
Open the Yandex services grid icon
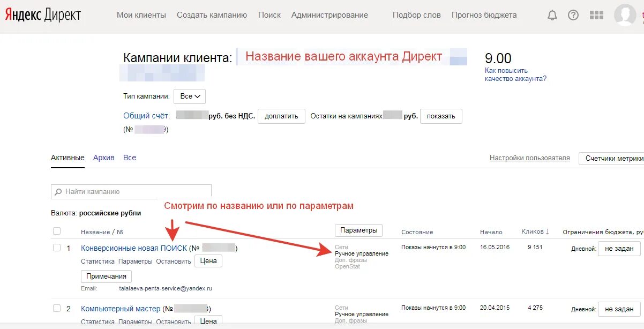(596, 15)
